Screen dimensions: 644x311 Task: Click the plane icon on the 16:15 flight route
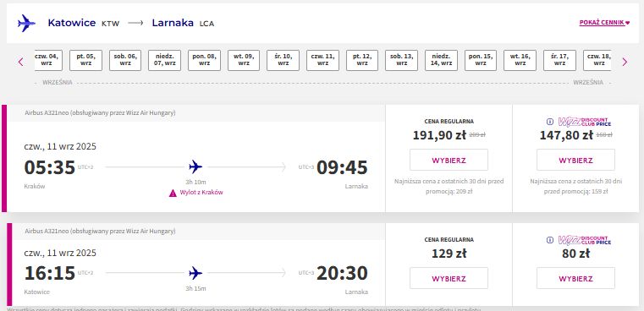pyautogui.click(x=195, y=273)
